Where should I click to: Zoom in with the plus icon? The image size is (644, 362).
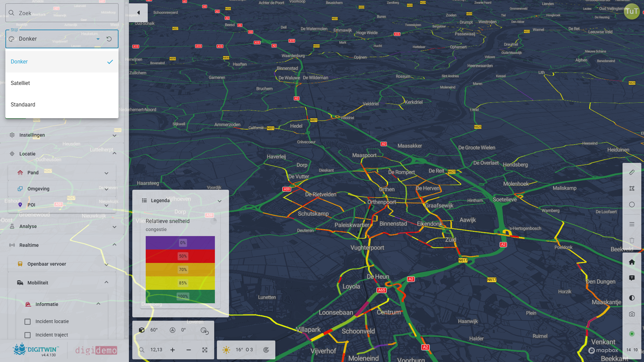173,350
